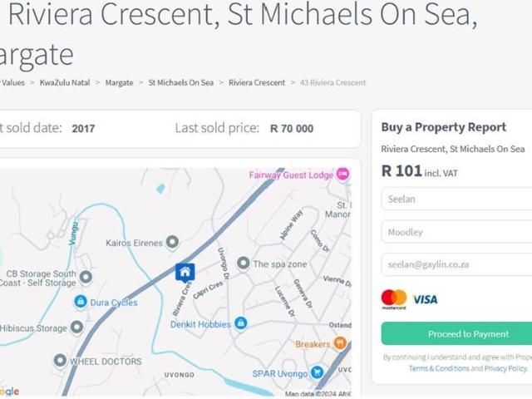Image resolution: width=532 pixels, height=399 pixels.
Task: Open the Privacy Policy link
Action: 505,368
